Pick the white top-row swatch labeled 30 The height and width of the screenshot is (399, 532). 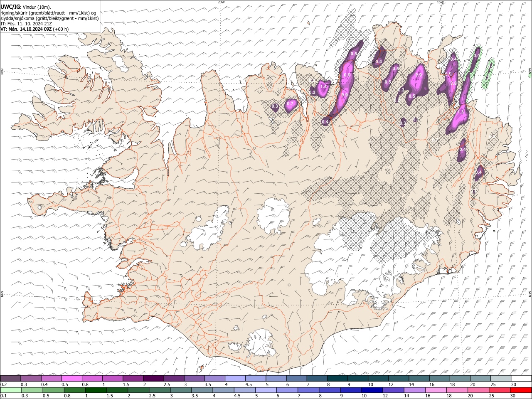tap(522, 379)
